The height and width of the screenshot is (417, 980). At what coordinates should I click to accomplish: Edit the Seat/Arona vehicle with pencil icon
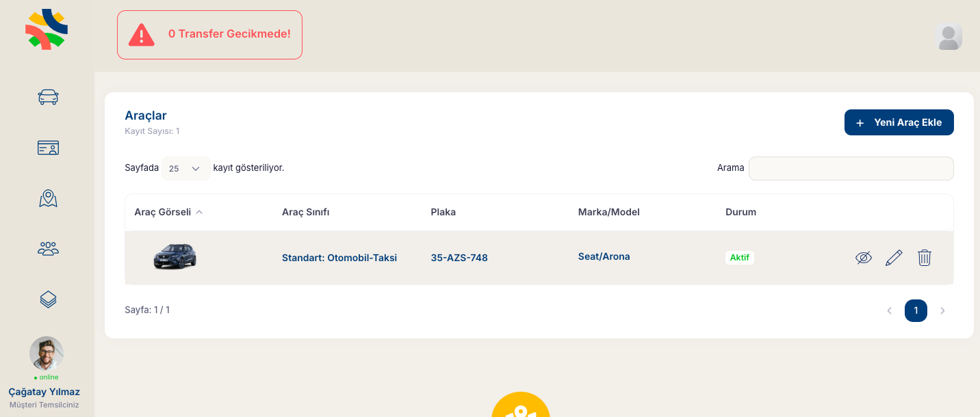pos(894,258)
